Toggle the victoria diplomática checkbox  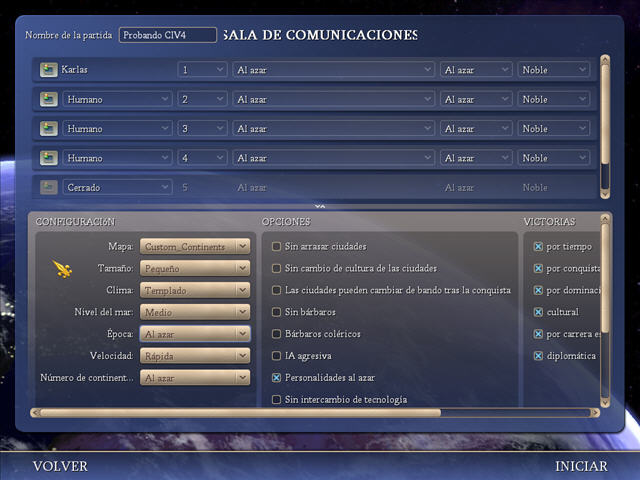click(538, 355)
